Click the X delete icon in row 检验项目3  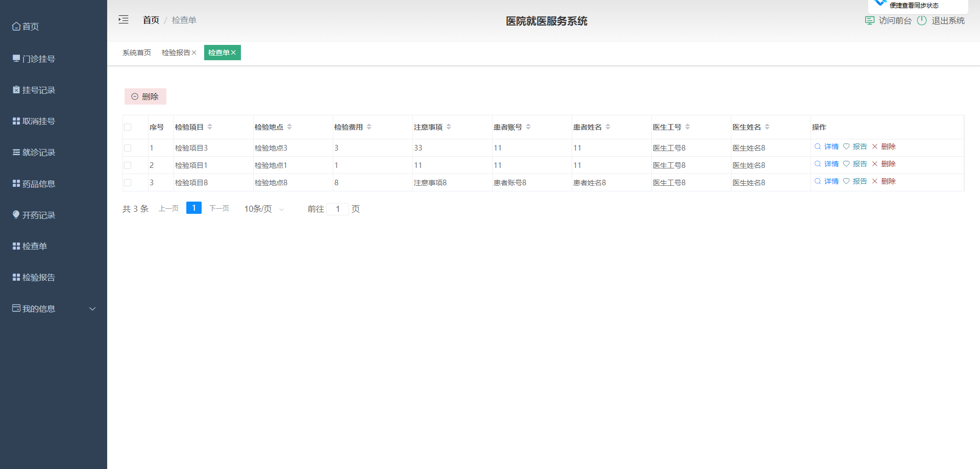875,146
